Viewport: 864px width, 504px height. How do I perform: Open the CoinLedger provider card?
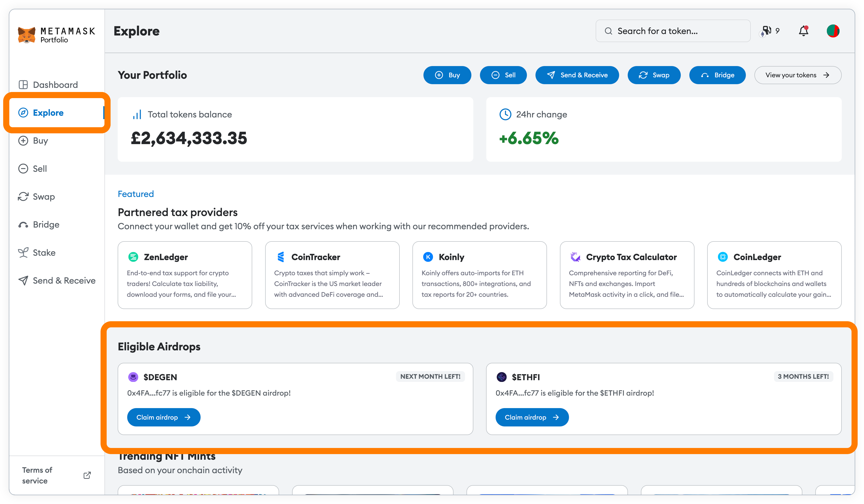point(774,275)
